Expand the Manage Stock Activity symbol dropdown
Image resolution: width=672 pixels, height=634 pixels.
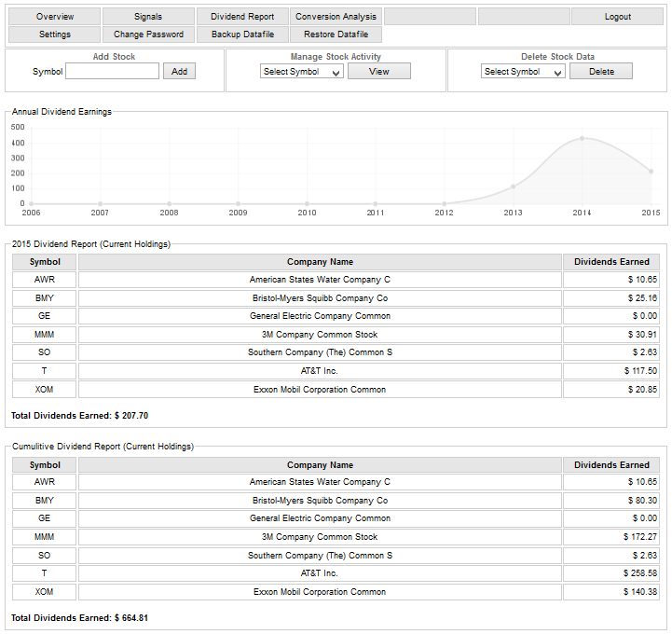click(302, 71)
